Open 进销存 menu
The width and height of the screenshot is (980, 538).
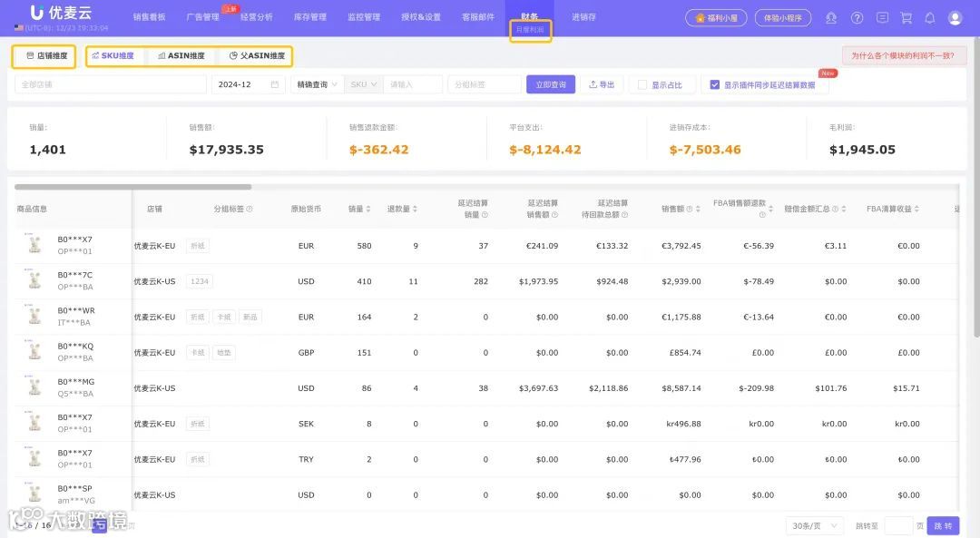point(583,17)
